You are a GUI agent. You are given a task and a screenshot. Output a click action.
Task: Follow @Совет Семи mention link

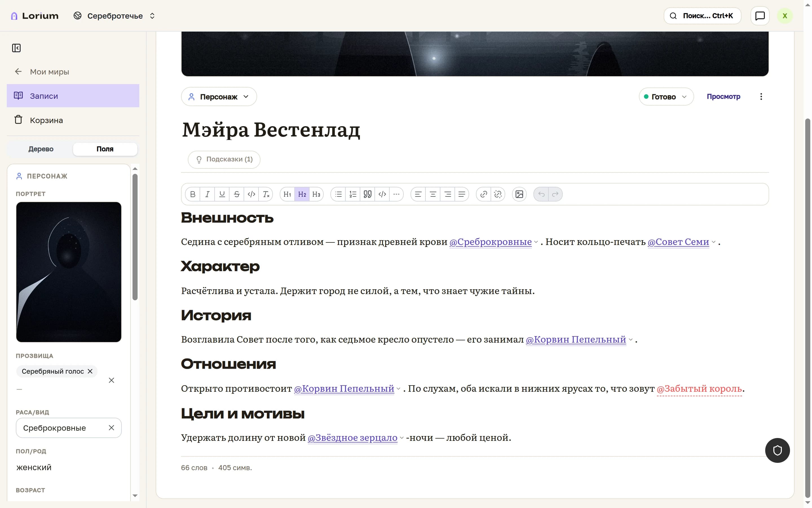tap(678, 242)
